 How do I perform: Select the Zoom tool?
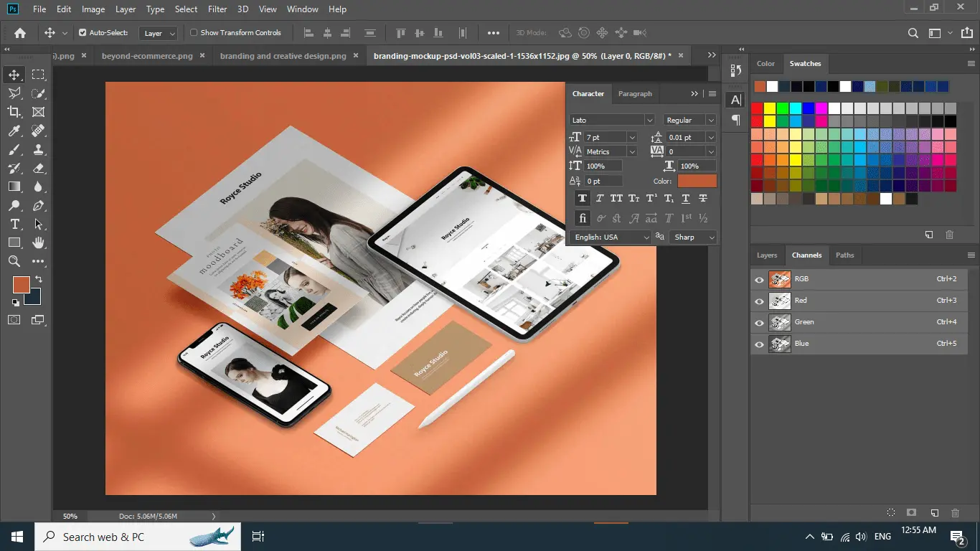tap(14, 261)
